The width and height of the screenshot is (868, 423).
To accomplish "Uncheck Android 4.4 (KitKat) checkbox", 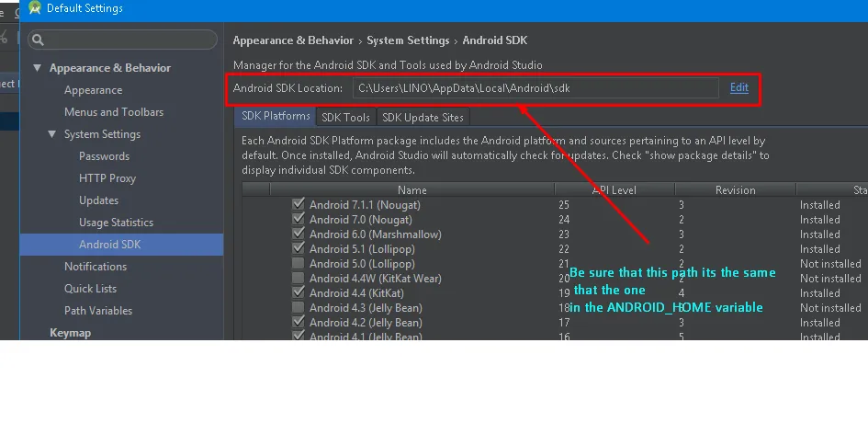I will click(x=299, y=292).
